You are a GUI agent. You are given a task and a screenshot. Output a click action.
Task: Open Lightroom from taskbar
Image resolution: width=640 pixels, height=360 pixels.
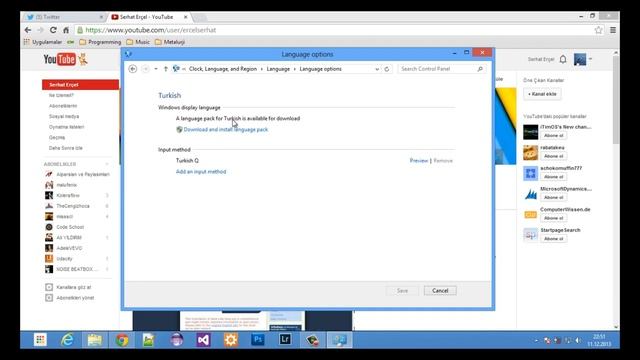click(285, 340)
